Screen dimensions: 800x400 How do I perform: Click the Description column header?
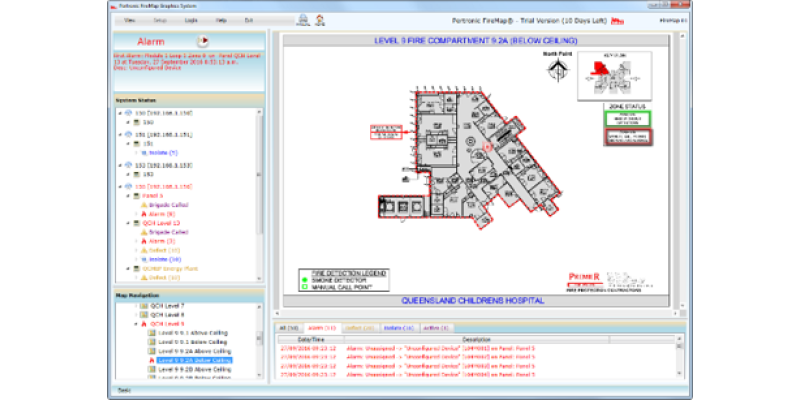click(477, 339)
